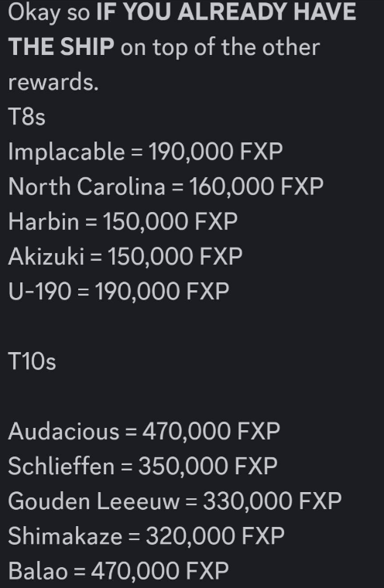The image size is (384, 588).
Task: Click the ship name "Shimakaze"
Action: coord(65,536)
